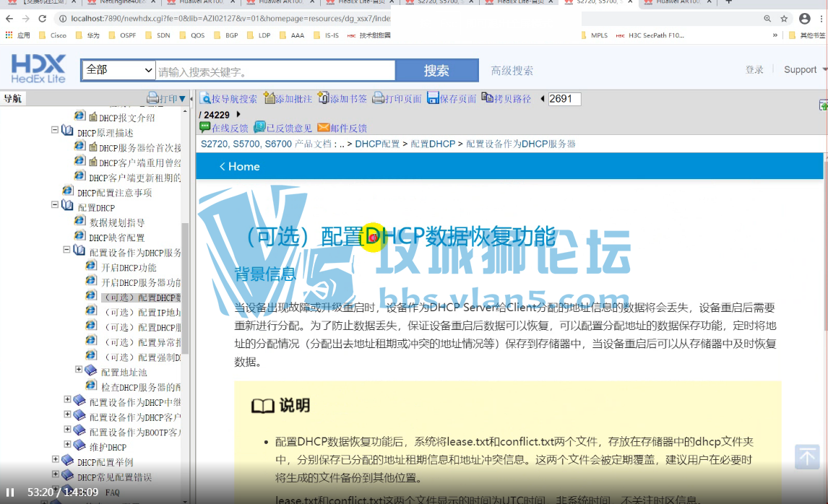Image resolution: width=828 pixels, height=504 pixels.
Task: Bookmark this page with the star icon
Action: (784, 19)
